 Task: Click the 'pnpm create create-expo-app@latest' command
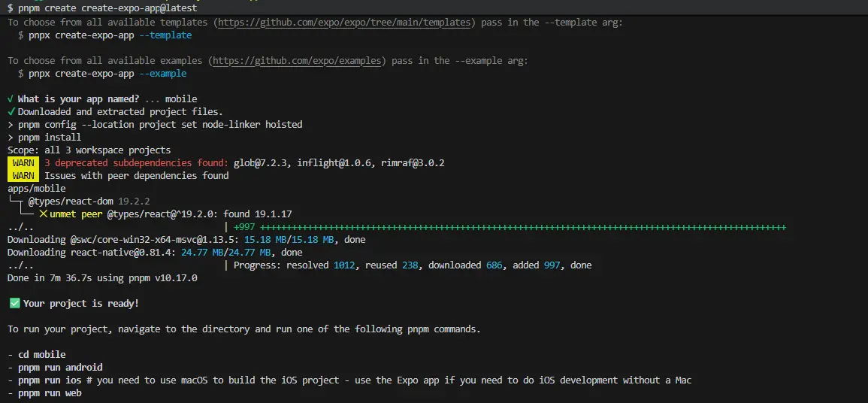[107, 8]
